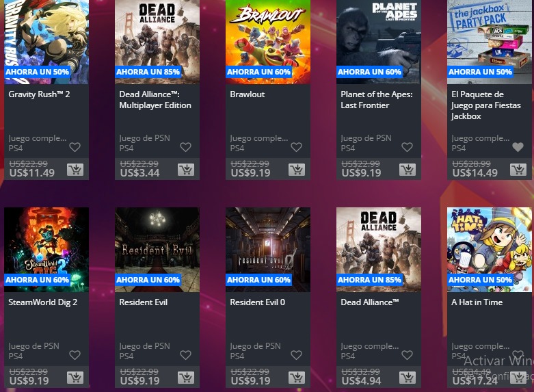
Task: Open the Jackbox Party Pack cover thumbnail
Action: [490, 42]
